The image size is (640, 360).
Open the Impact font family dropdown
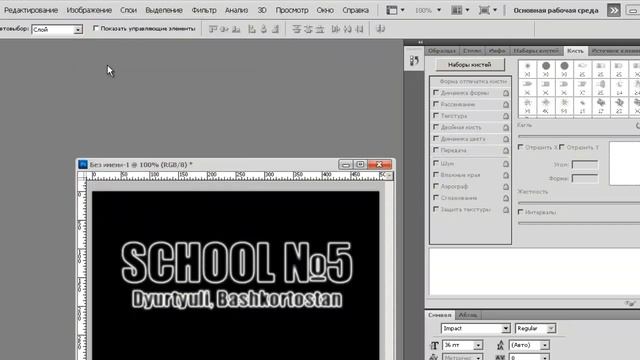[x=505, y=329]
